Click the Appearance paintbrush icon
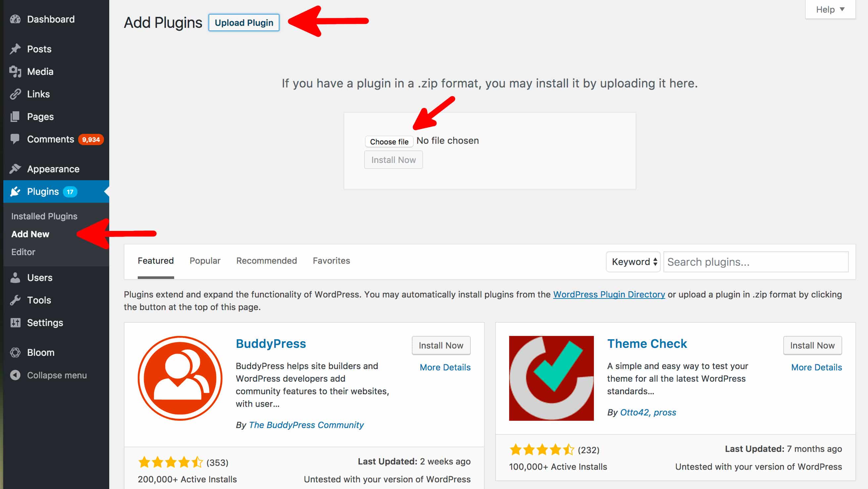 (x=15, y=169)
